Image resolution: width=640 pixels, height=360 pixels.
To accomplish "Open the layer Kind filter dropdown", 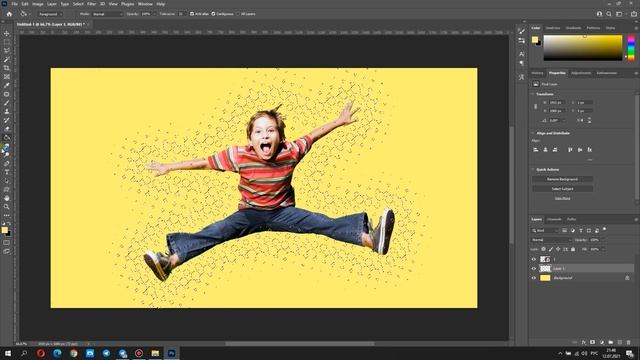I will point(544,231).
